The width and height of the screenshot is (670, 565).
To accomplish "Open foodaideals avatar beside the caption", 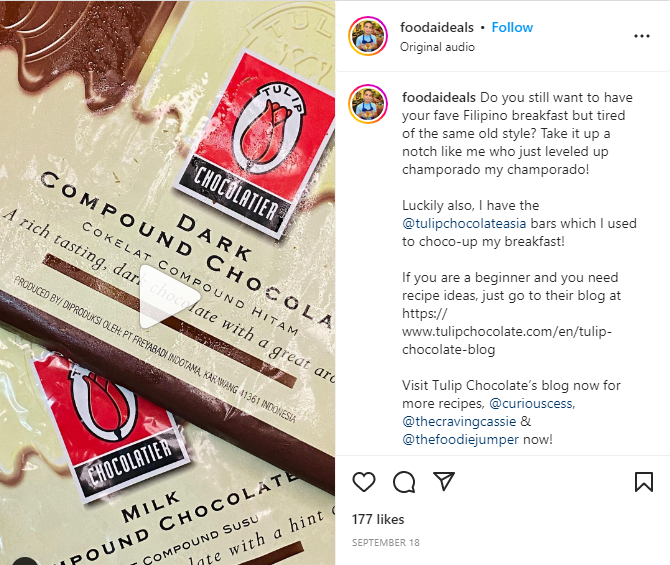I will click(368, 104).
